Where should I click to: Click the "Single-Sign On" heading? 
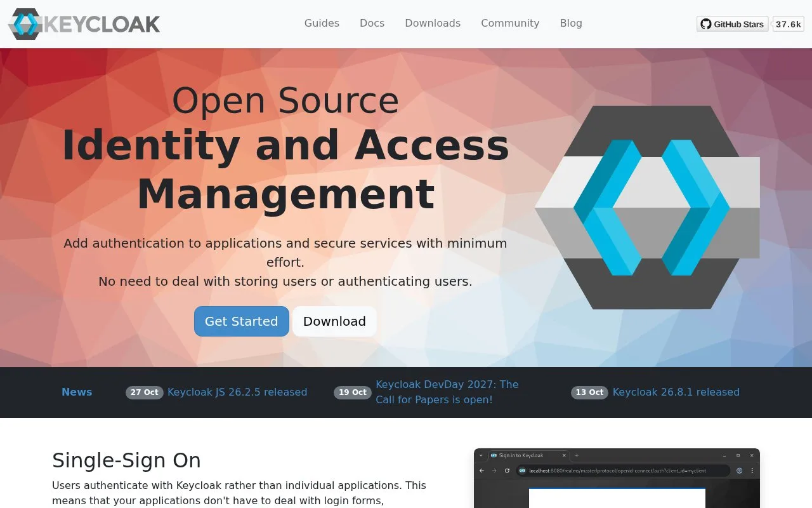coord(126,460)
